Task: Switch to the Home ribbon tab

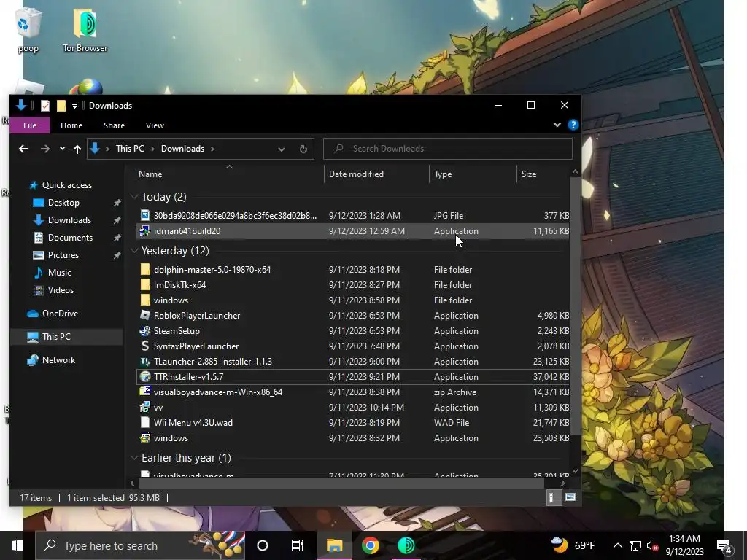Action: tap(71, 125)
